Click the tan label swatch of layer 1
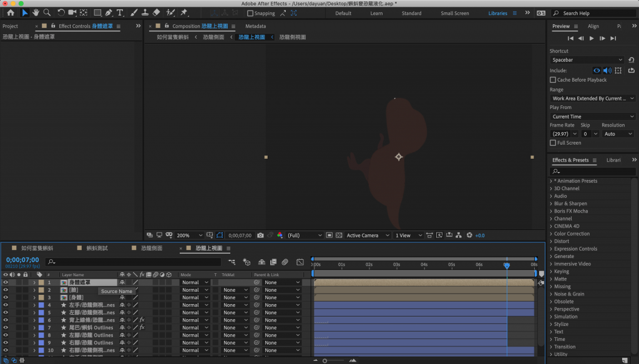639x364 pixels. click(x=41, y=282)
